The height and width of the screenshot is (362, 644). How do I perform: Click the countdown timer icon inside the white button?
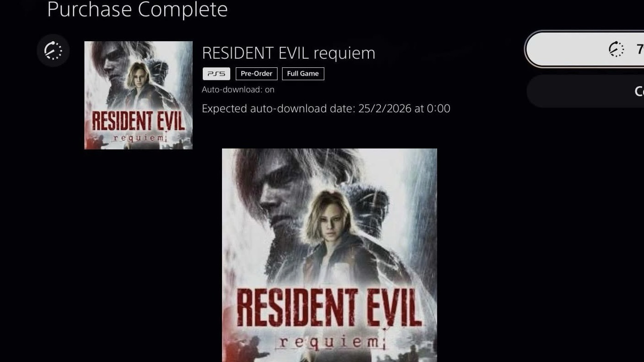616,49
